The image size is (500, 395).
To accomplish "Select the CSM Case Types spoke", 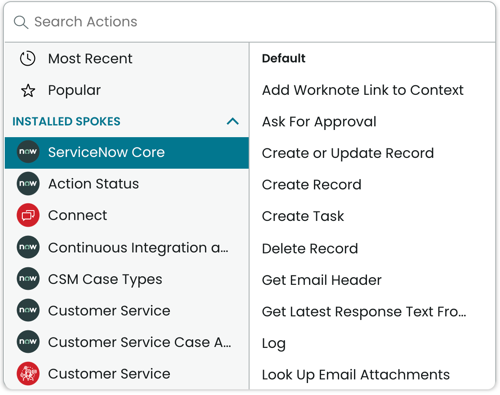I will 127,279.
